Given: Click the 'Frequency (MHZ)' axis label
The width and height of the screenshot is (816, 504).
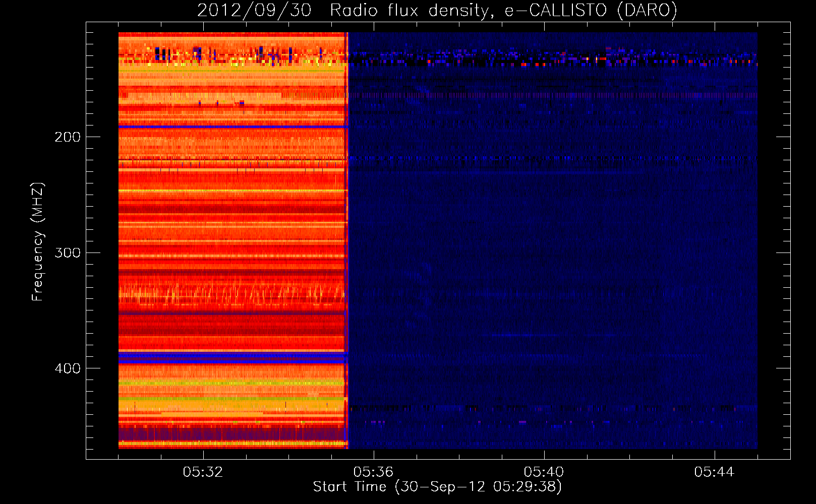Looking at the screenshot, I should [x=38, y=242].
